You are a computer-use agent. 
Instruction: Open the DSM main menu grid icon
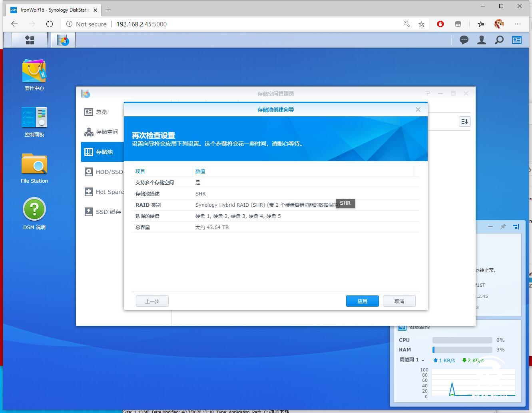(x=30, y=40)
